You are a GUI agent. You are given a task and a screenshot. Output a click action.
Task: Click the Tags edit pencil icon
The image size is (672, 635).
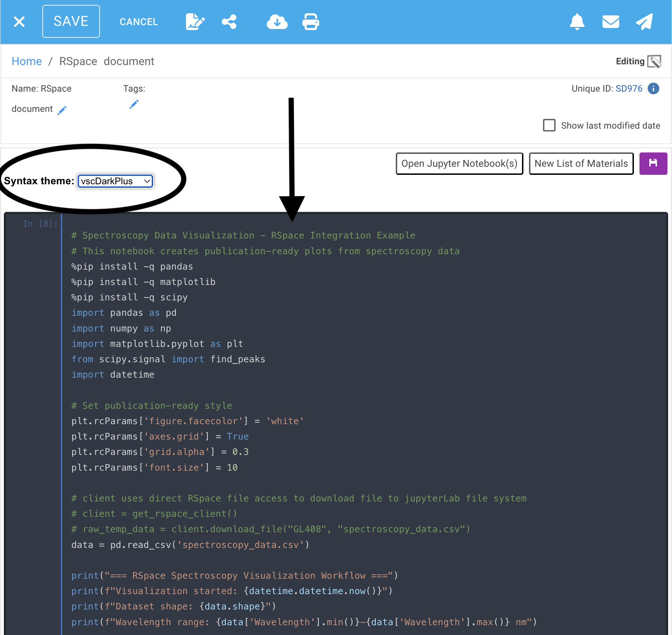pyautogui.click(x=134, y=104)
